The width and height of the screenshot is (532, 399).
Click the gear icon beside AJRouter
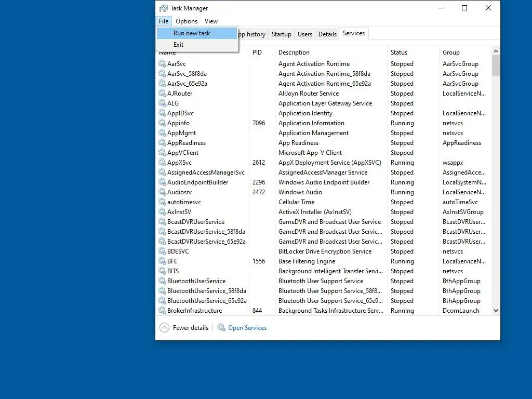coord(162,93)
